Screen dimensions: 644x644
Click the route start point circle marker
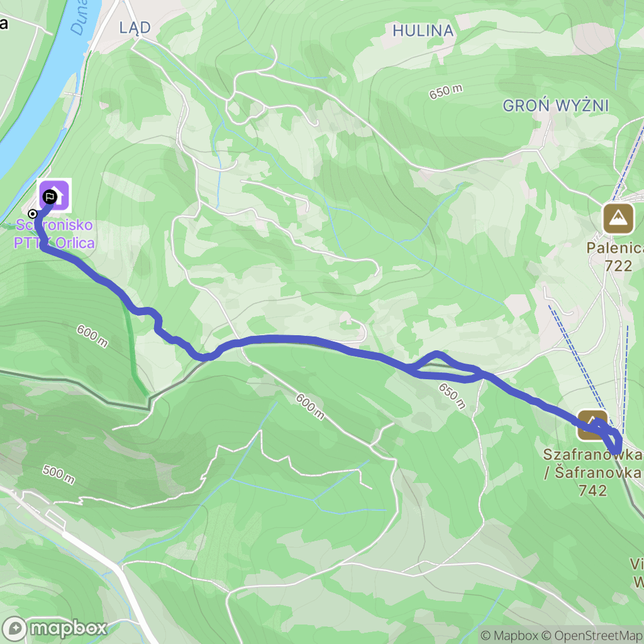pos(33,214)
